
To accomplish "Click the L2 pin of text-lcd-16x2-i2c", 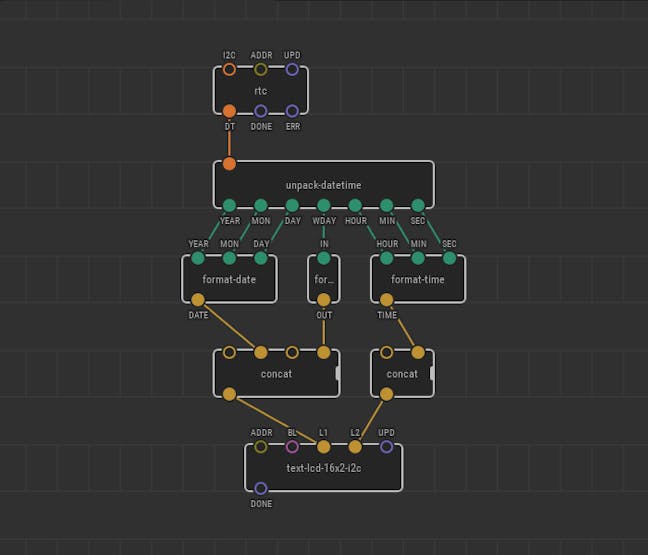I will 355,447.
